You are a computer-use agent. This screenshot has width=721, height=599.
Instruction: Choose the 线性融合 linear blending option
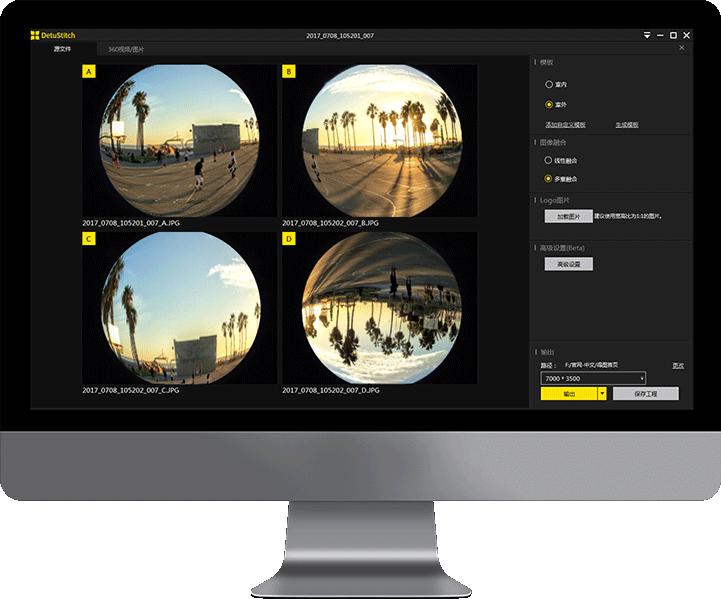(x=549, y=160)
